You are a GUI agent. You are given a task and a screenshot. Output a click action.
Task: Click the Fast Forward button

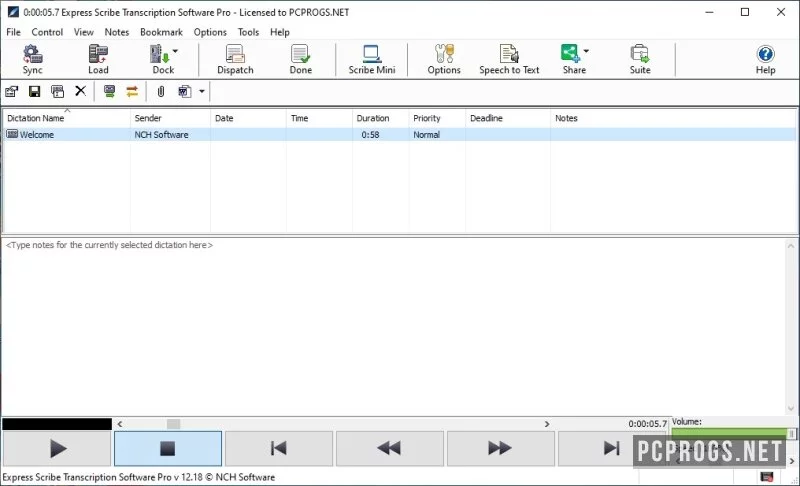[501, 449]
